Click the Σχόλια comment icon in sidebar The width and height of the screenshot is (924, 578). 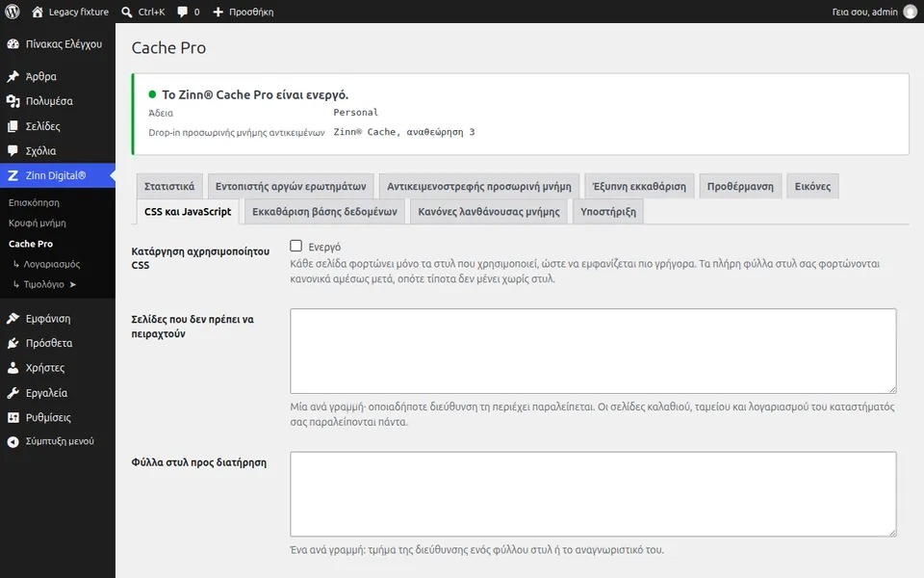(13, 151)
